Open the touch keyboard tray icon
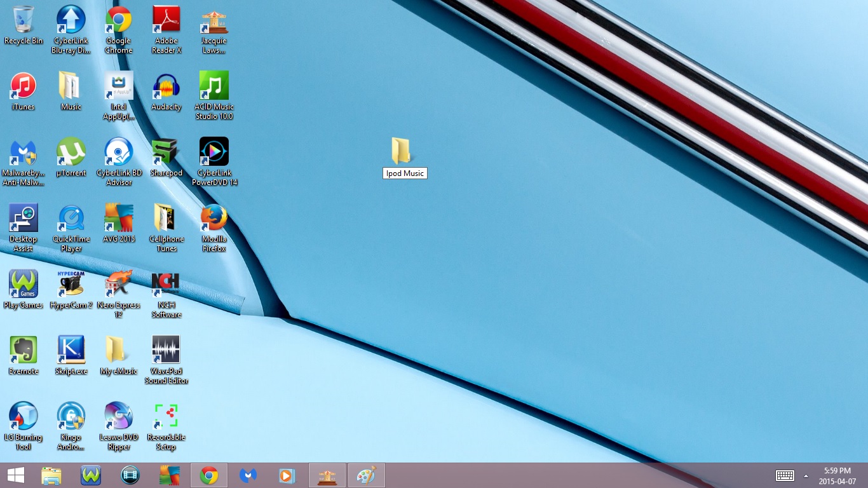The image size is (868, 488). [x=785, y=475]
